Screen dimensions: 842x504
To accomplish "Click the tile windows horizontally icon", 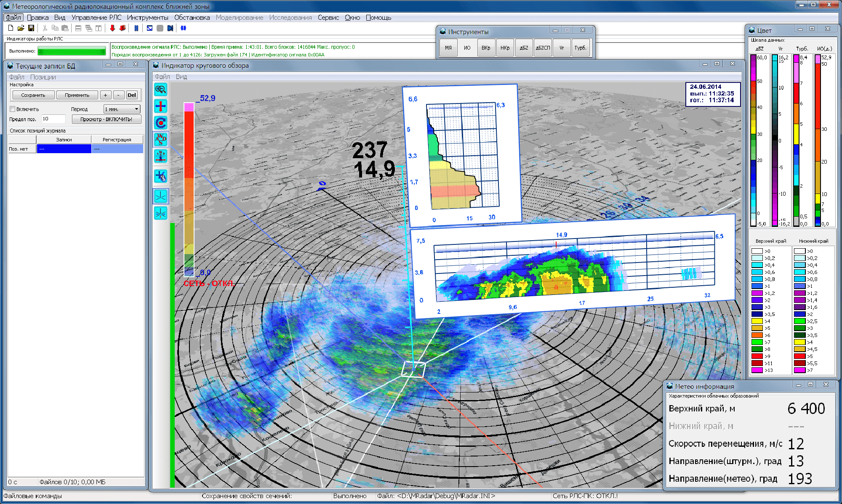I will click(78, 28).
